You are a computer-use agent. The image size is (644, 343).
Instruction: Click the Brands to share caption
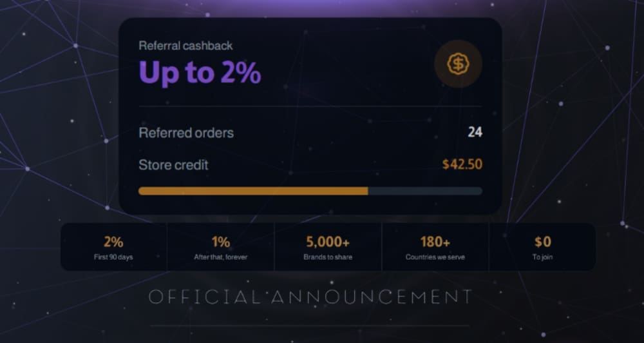pos(328,257)
